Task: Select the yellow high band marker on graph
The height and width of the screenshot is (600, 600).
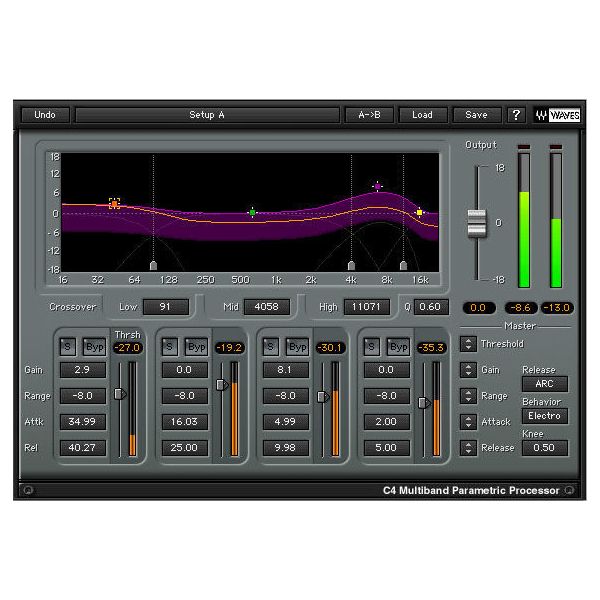Action: click(x=420, y=212)
